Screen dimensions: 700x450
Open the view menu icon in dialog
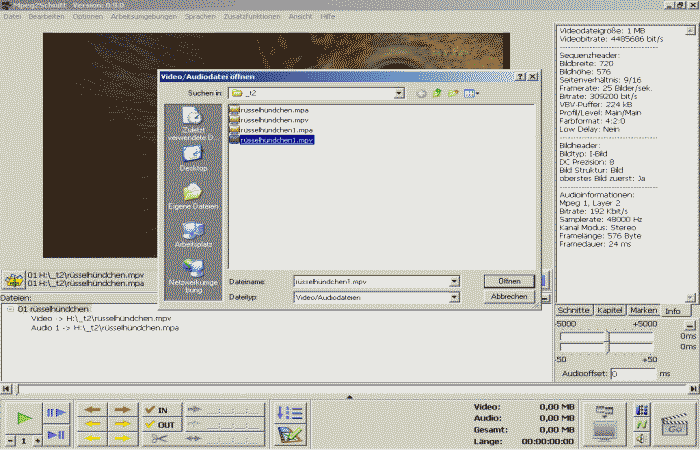point(471,93)
